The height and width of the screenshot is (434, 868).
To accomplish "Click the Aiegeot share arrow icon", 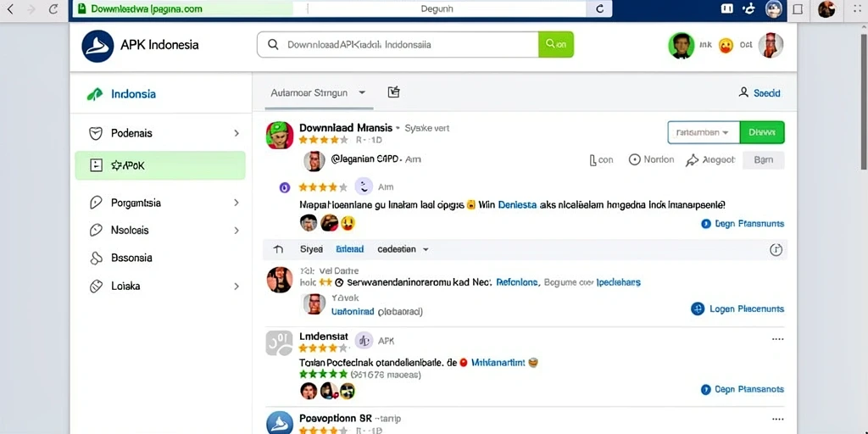I will tap(692, 160).
